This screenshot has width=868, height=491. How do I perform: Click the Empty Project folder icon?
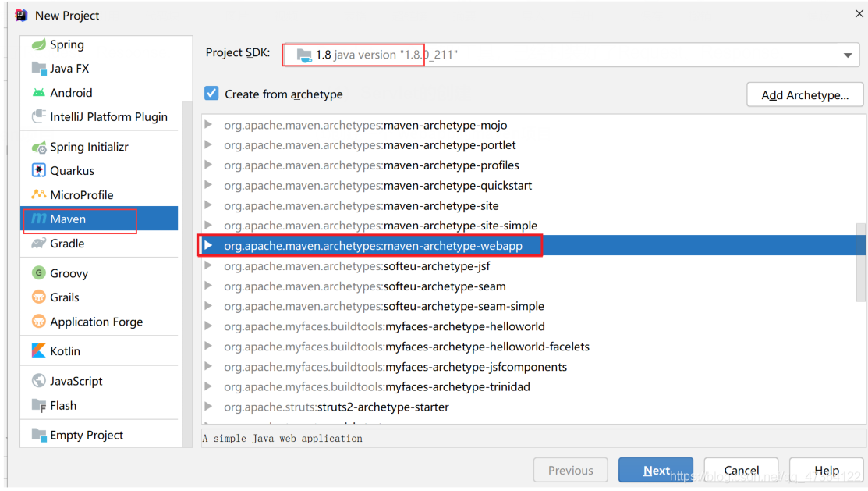pyautogui.click(x=39, y=435)
